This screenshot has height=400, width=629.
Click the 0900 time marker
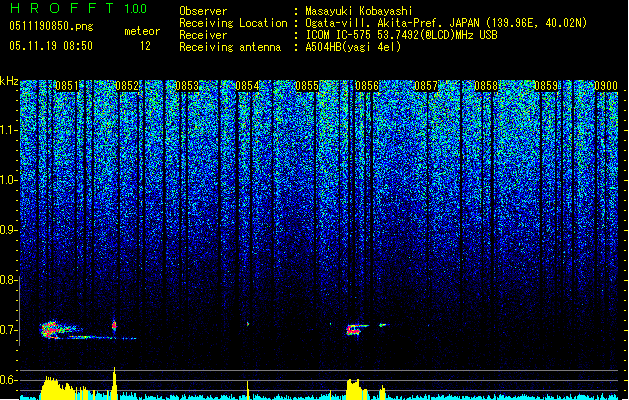606,86
